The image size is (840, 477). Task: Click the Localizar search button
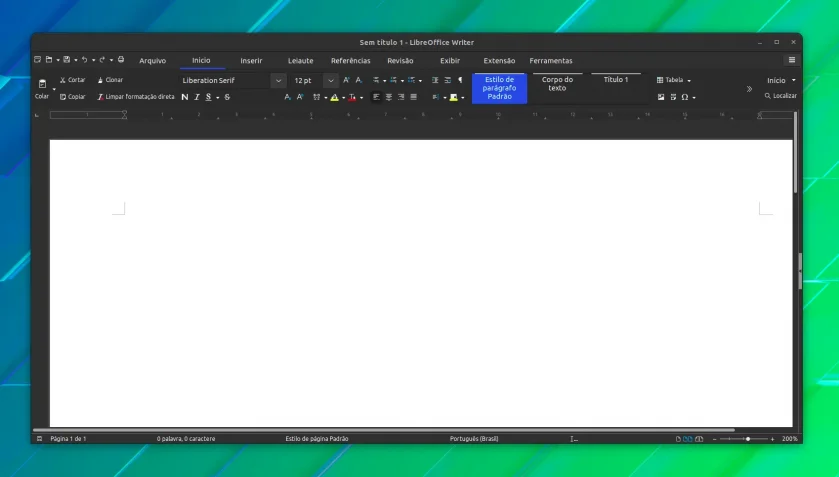click(781, 96)
